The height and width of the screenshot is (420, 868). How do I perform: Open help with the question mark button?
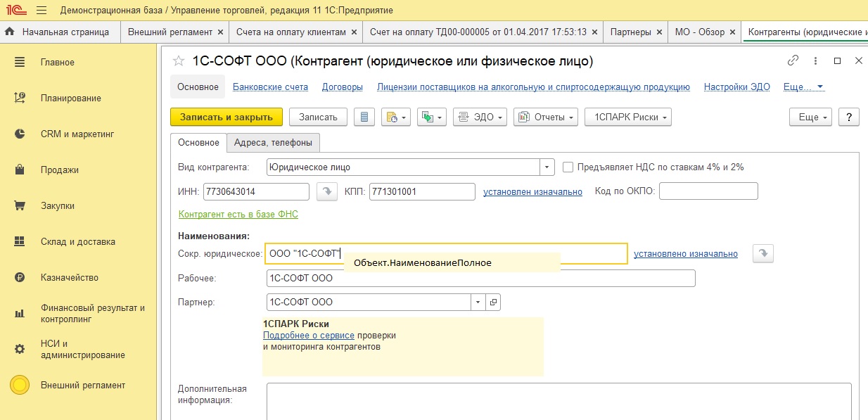(x=849, y=117)
